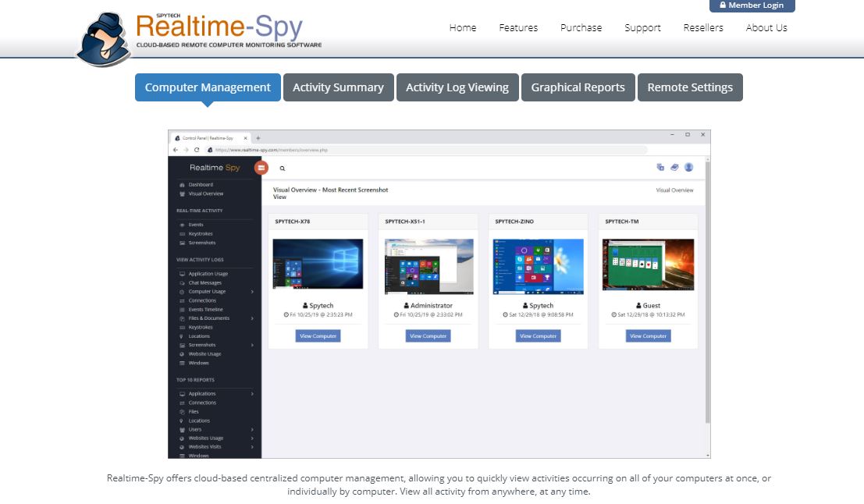Expand the Files & Documents submenu chevron

(252, 318)
